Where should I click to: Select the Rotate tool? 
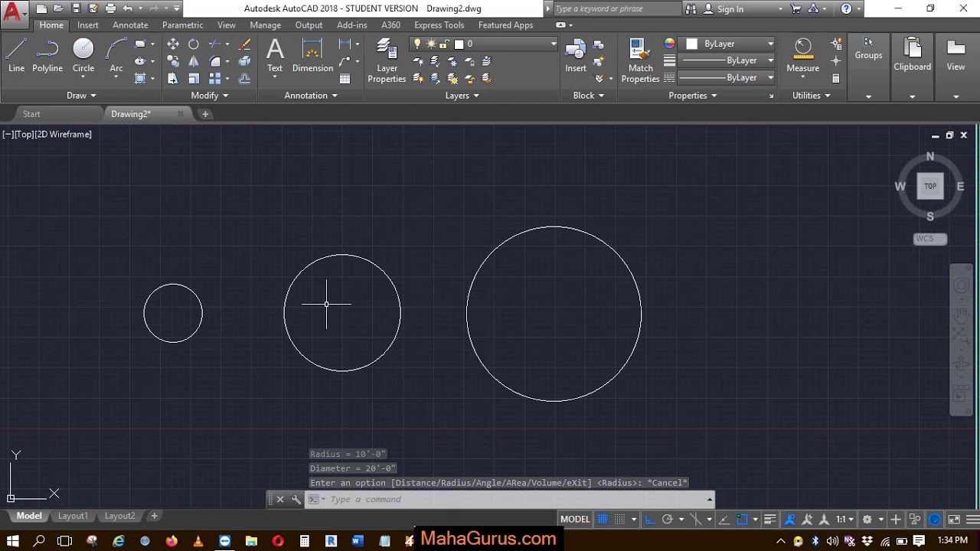click(194, 44)
